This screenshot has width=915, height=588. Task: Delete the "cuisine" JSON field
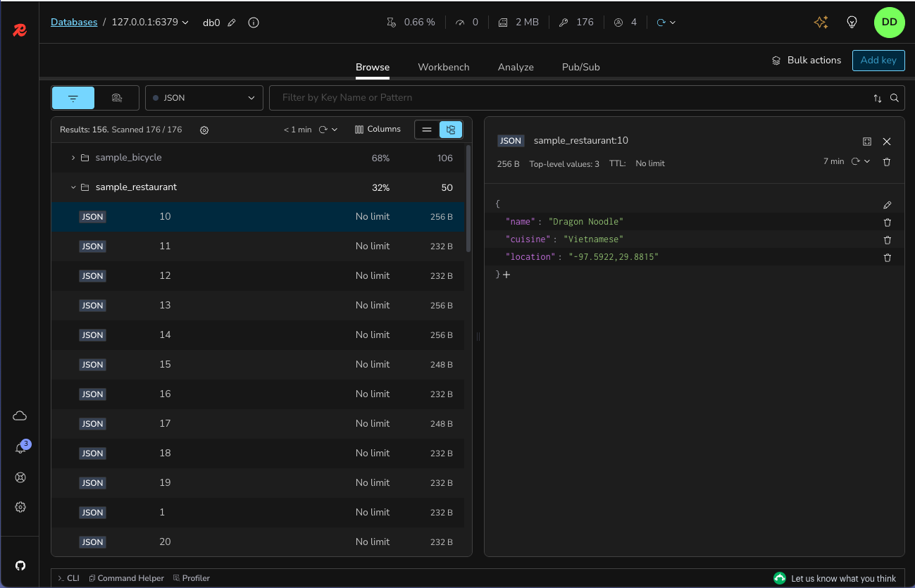tap(887, 240)
